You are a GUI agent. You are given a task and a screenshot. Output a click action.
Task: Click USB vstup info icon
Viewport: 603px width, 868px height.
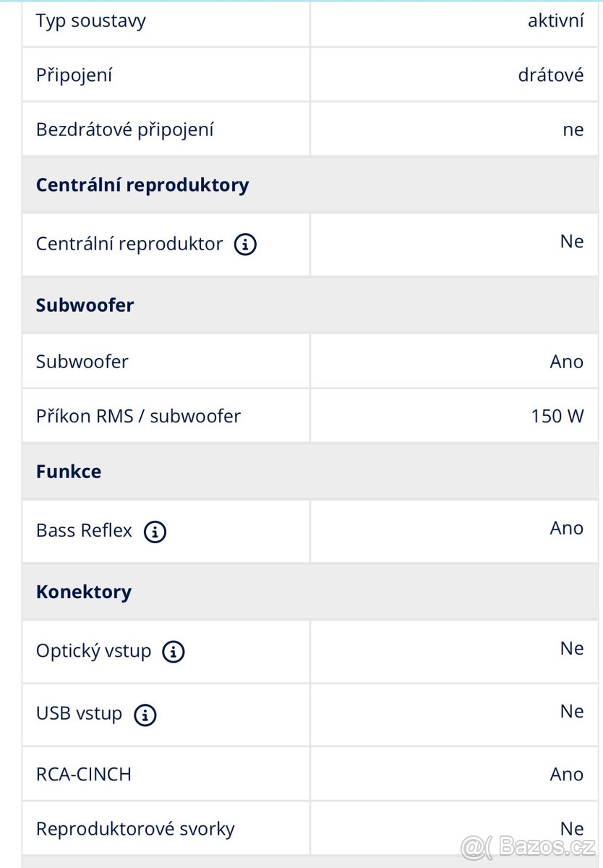click(145, 715)
